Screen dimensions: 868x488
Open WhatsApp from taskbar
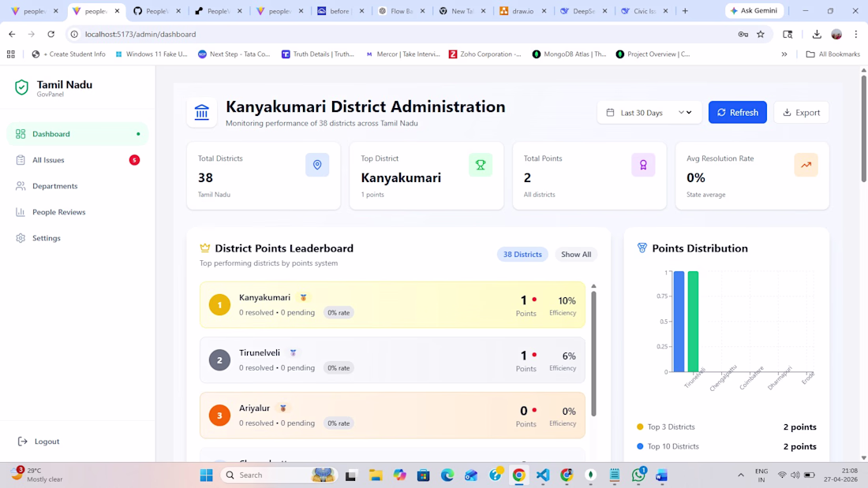(638, 474)
